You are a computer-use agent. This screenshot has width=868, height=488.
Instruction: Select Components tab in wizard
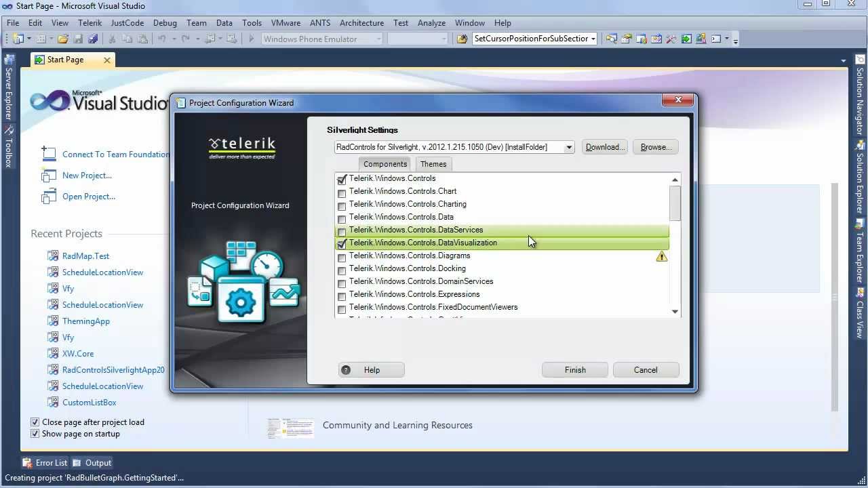click(x=385, y=164)
